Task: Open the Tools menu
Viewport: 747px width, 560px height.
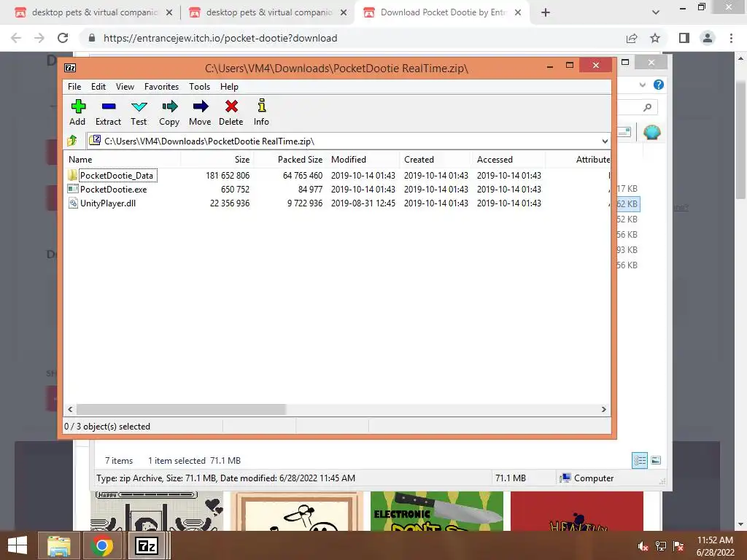Action: coord(199,87)
